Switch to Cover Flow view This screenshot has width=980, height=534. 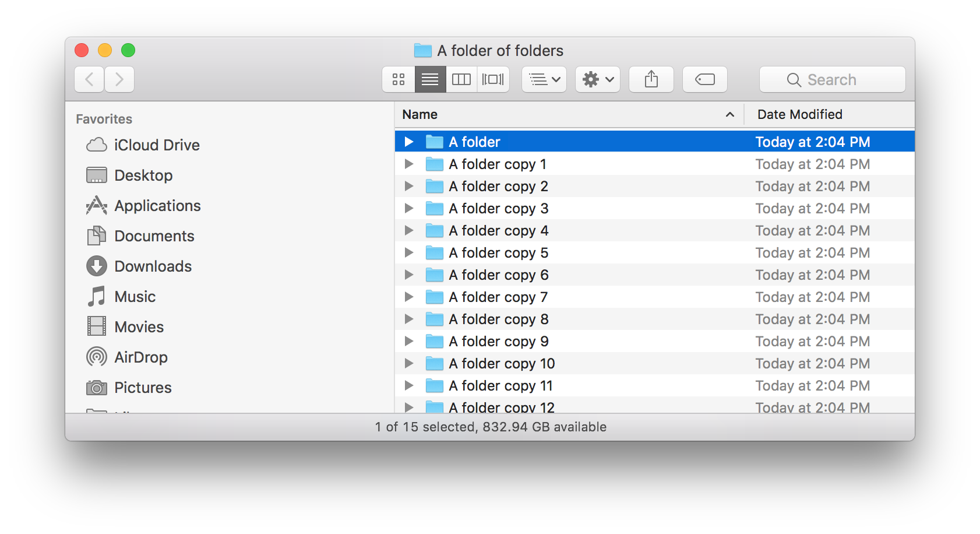click(x=493, y=79)
